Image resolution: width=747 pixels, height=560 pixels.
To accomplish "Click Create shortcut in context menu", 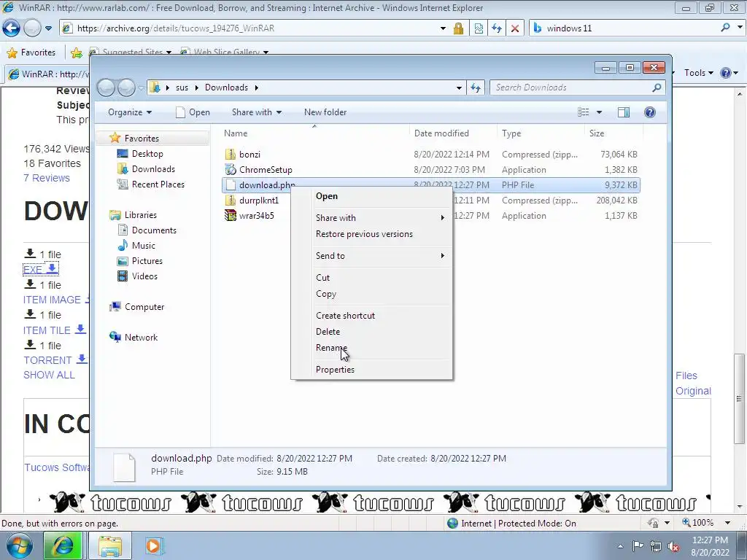I will pos(345,316).
